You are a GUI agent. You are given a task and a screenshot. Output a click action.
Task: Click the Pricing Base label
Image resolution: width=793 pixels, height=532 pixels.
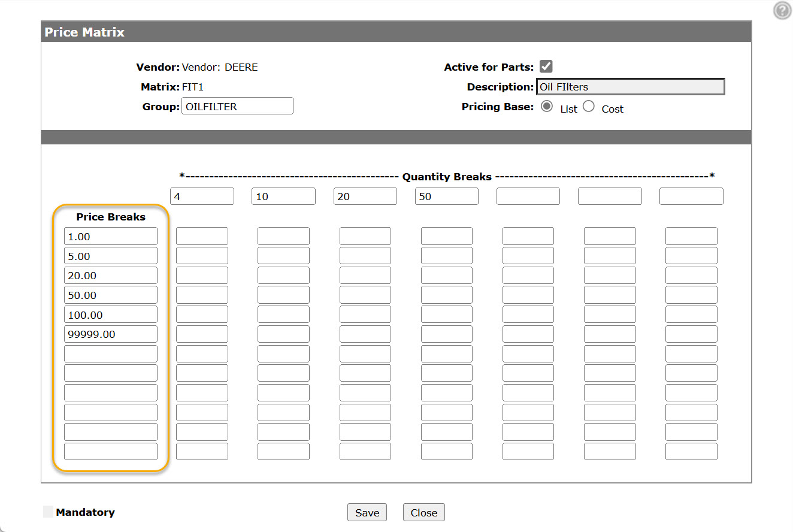(x=498, y=107)
